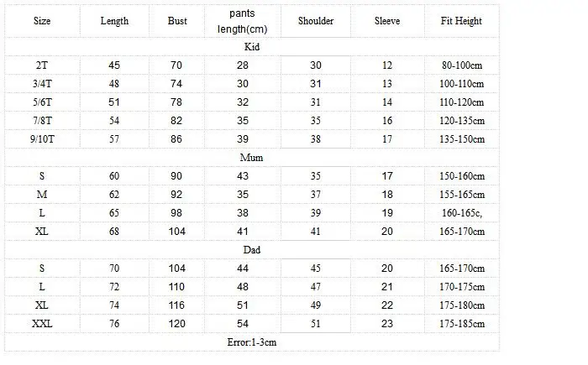This screenshot has height=365, width=588.
Task: Select the Dad section heading
Action: [x=252, y=249]
